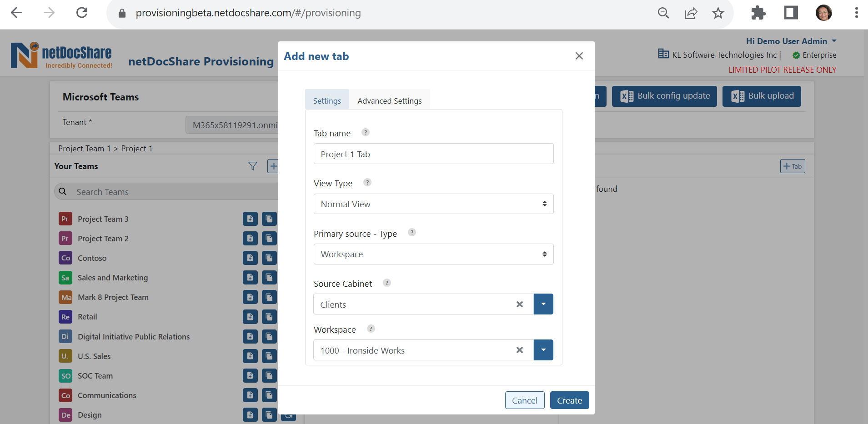Select the Contoso team row
The image size is (868, 424).
tap(92, 258)
